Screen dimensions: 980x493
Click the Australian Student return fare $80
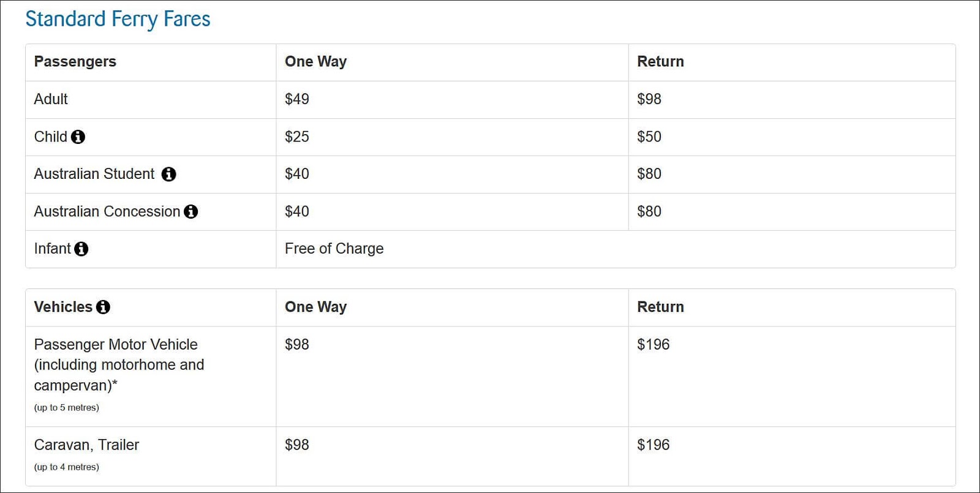click(649, 174)
